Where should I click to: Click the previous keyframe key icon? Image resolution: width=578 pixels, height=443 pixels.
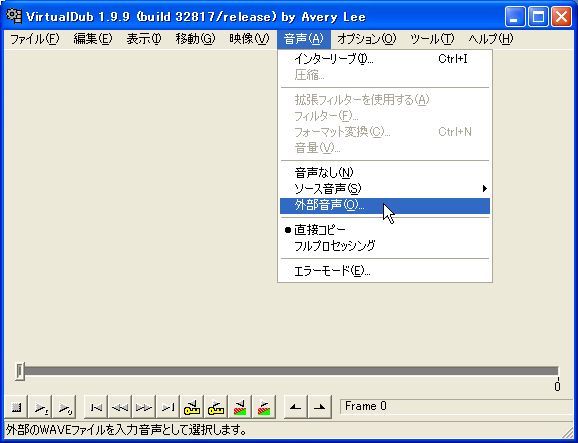point(192,407)
